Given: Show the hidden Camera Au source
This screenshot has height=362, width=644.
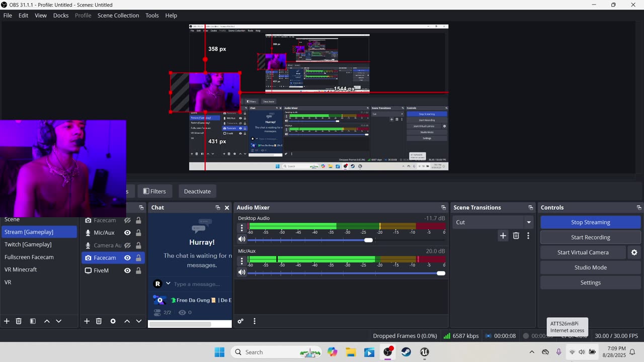Looking at the screenshot, I should (x=127, y=245).
